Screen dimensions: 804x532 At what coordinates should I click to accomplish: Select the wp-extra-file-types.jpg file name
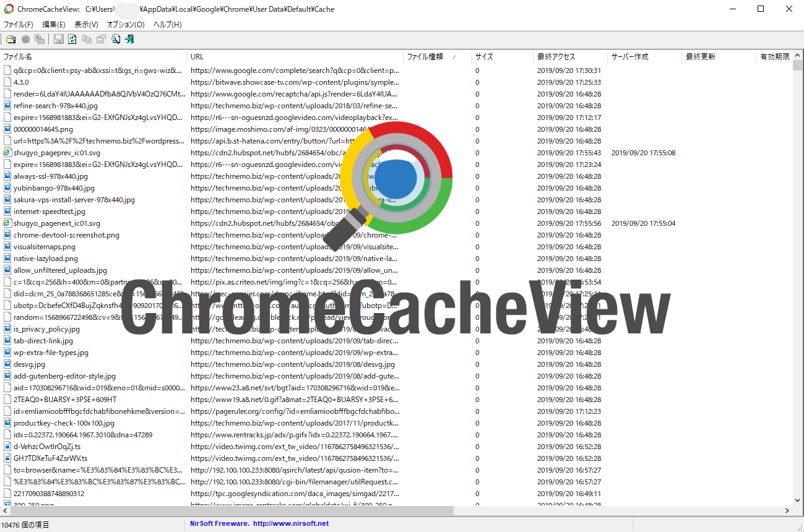tap(51, 353)
